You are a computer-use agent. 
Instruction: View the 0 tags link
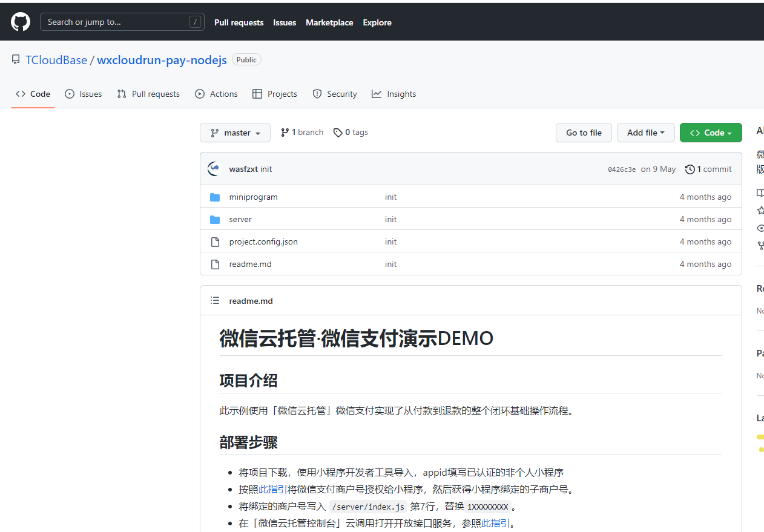click(x=351, y=133)
